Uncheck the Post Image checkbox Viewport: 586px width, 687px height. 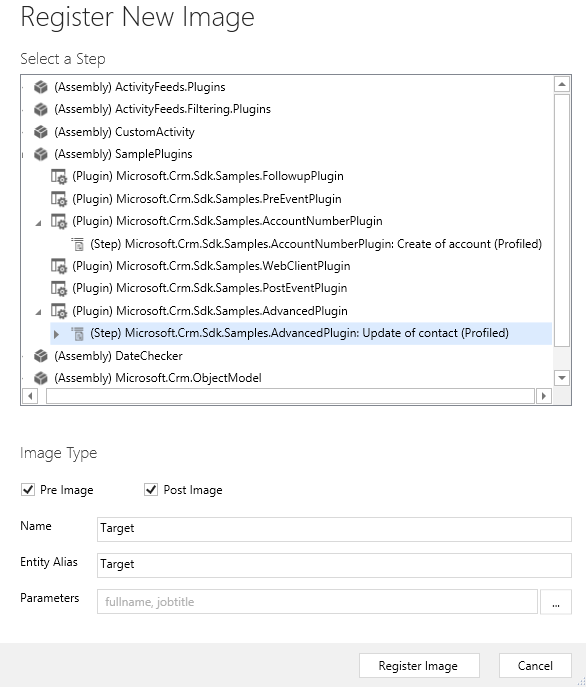click(x=151, y=489)
